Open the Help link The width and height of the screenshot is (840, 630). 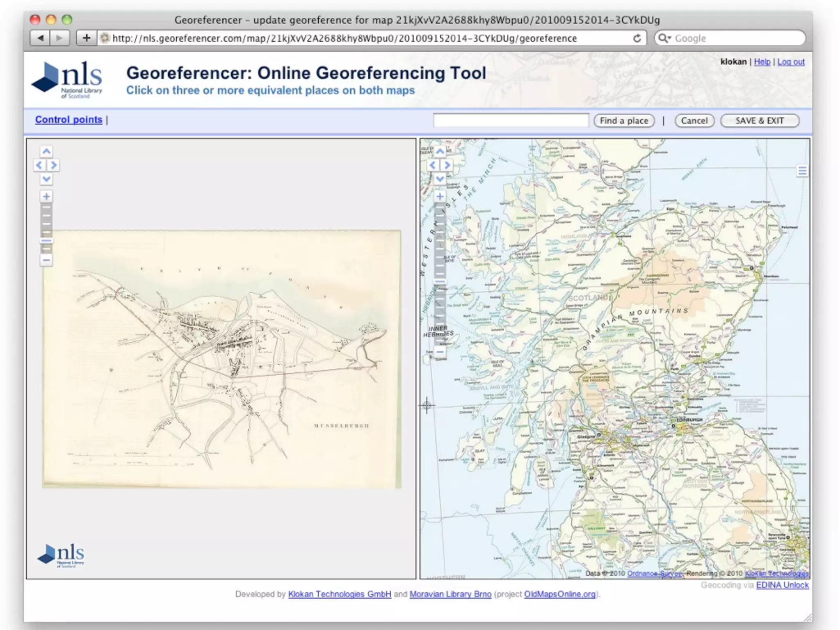762,62
